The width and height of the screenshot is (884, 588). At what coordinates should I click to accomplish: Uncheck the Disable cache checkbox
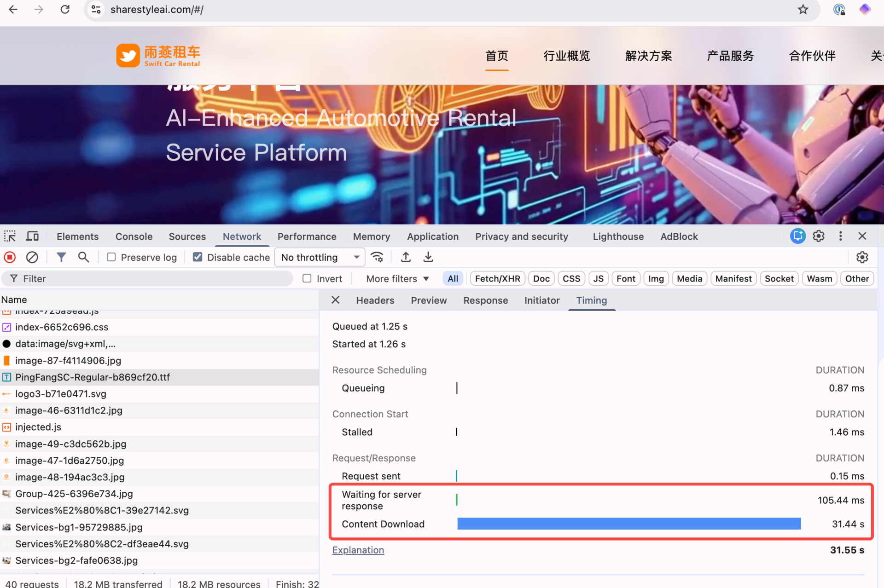[198, 257]
